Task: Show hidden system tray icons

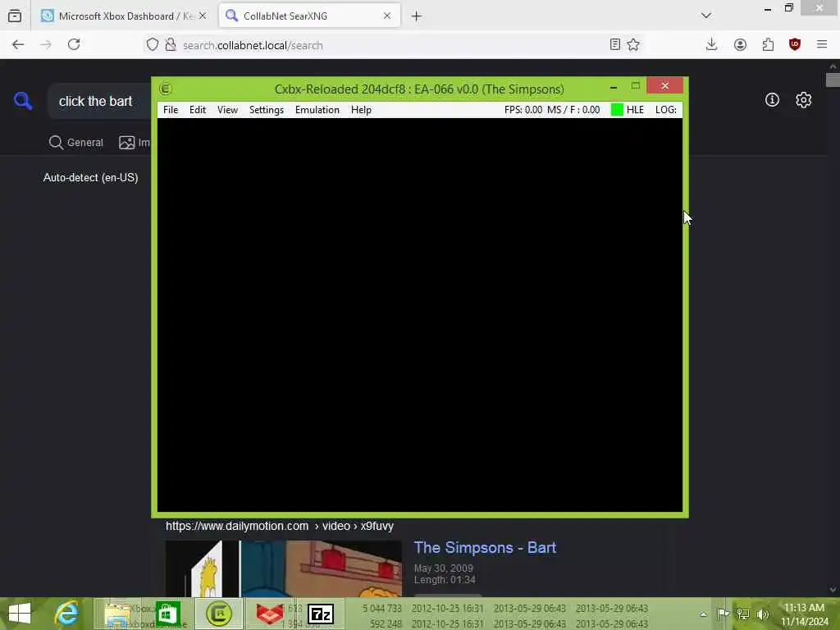Action: click(703, 614)
